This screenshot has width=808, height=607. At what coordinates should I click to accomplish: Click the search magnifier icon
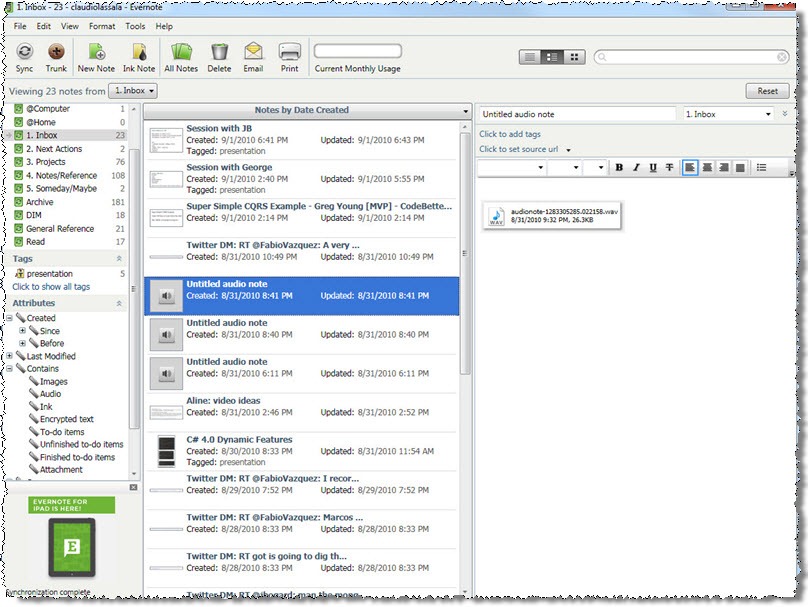[x=602, y=57]
